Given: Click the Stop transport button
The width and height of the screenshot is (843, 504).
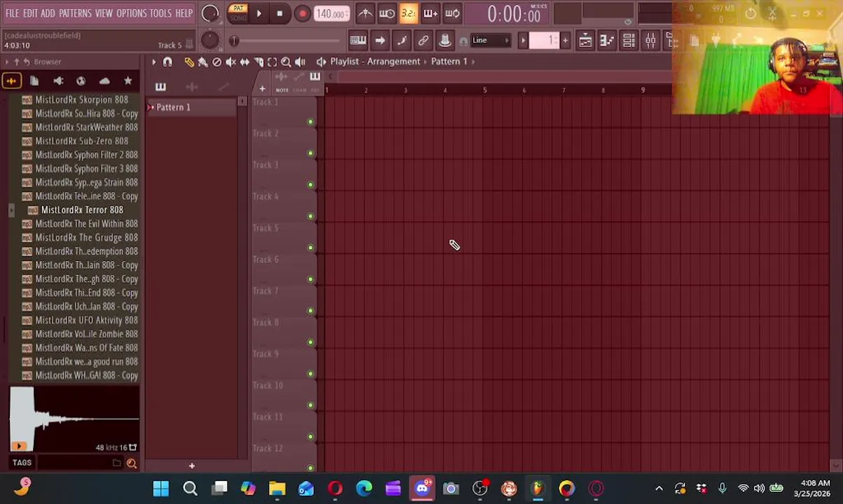Looking at the screenshot, I should pos(280,13).
